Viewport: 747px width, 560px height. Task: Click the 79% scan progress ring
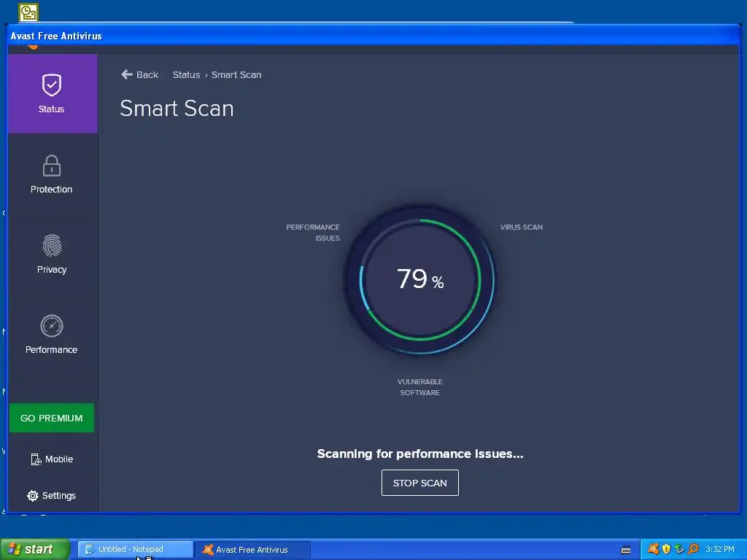coord(419,279)
